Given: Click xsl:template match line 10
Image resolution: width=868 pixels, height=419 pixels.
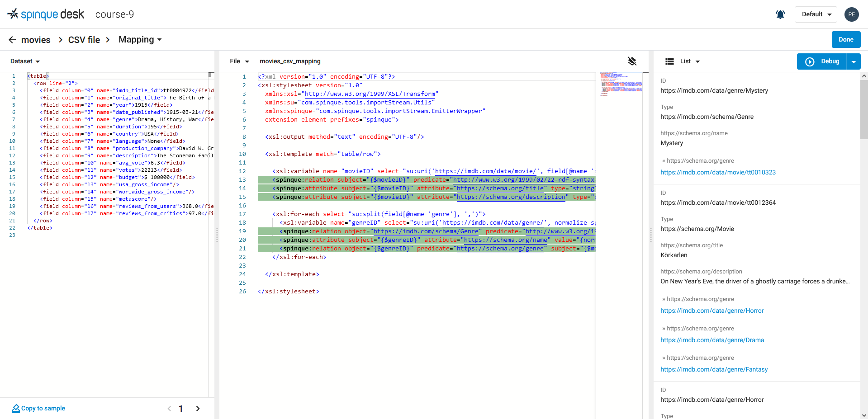Looking at the screenshot, I should coord(323,154).
